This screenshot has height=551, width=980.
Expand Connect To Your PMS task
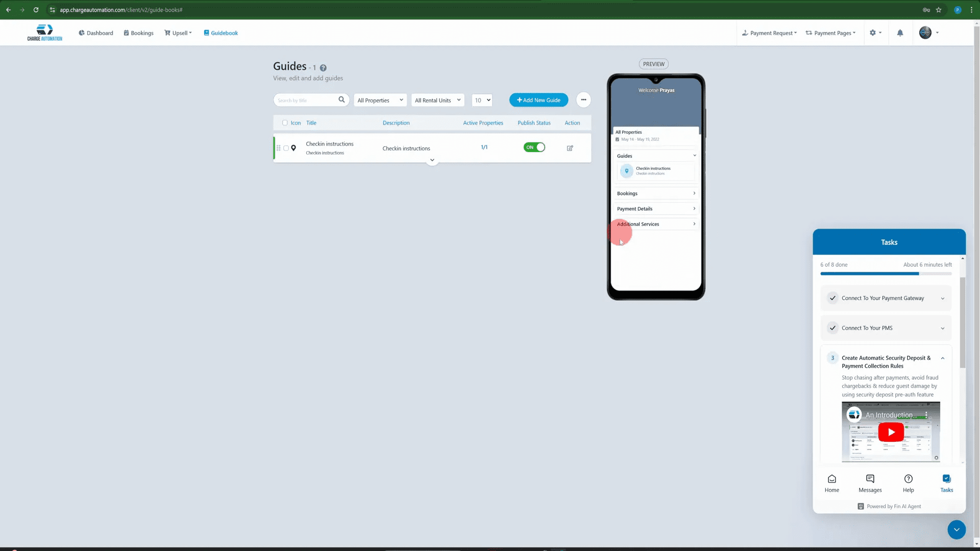(x=886, y=328)
